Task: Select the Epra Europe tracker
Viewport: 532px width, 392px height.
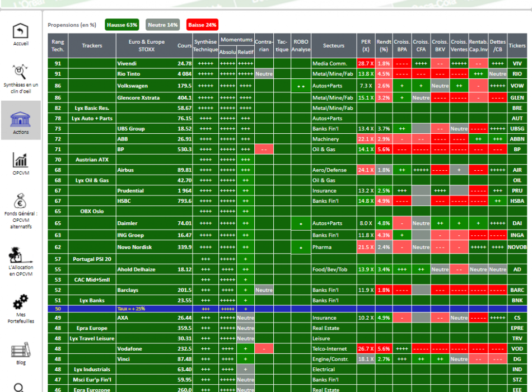Action: [92, 328]
